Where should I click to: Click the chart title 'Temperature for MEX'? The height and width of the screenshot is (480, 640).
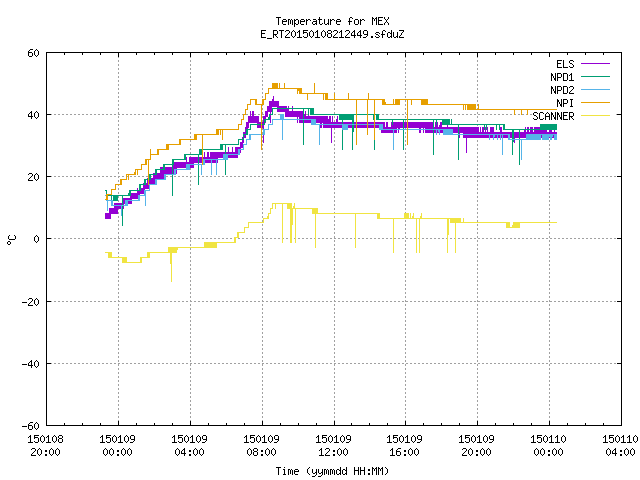[x=332, y=21]
